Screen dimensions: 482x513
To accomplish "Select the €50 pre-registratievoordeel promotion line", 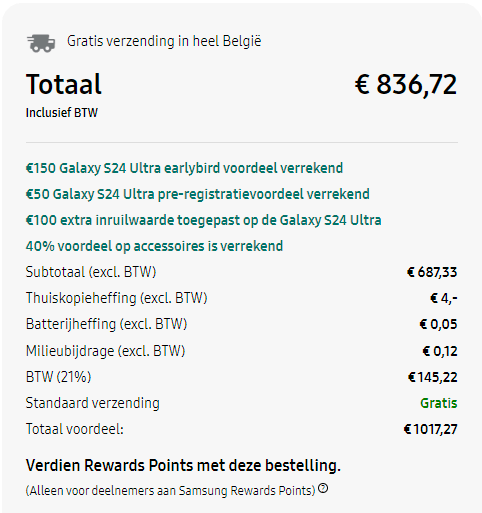I will (198, 194).
